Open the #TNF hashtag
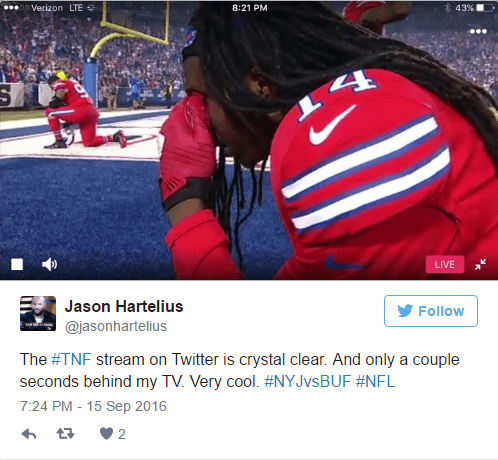 tap(71, 360)
